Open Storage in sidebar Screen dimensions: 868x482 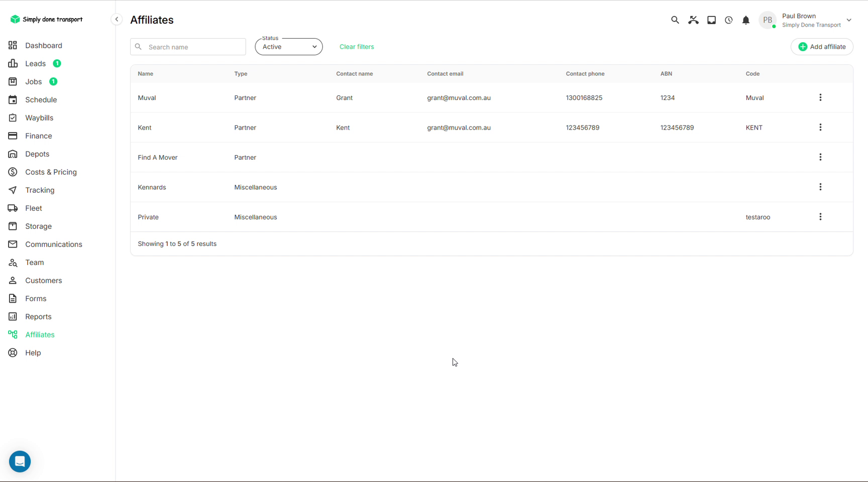coord(38,226)
